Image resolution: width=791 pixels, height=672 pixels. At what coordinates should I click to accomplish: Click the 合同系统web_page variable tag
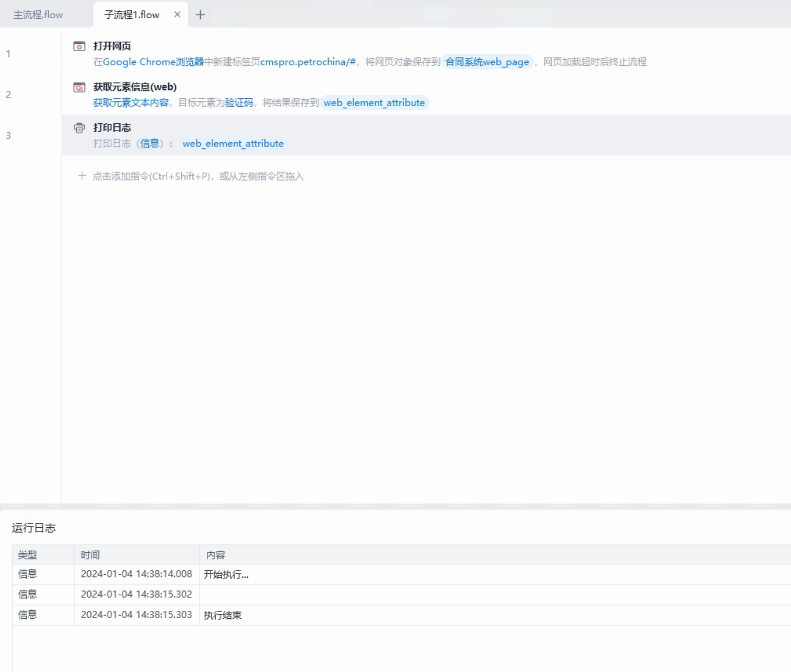(x=487, y=62)
